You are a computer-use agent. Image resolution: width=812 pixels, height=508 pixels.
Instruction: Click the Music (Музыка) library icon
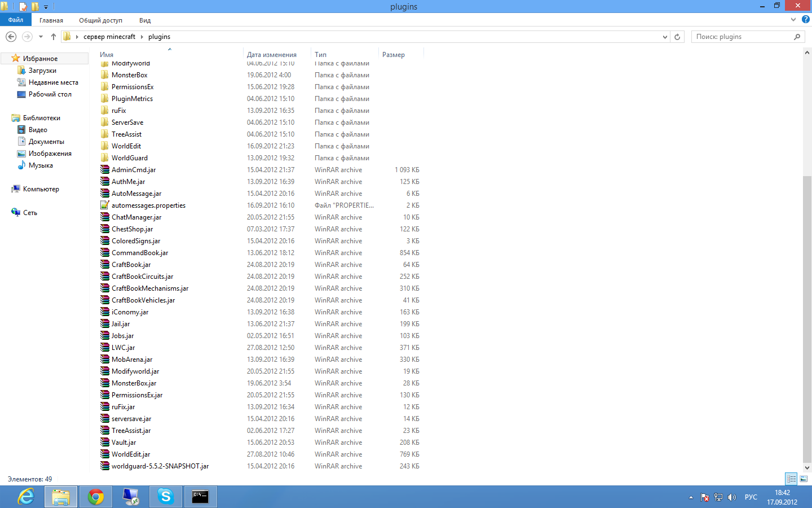click(21, 165)
